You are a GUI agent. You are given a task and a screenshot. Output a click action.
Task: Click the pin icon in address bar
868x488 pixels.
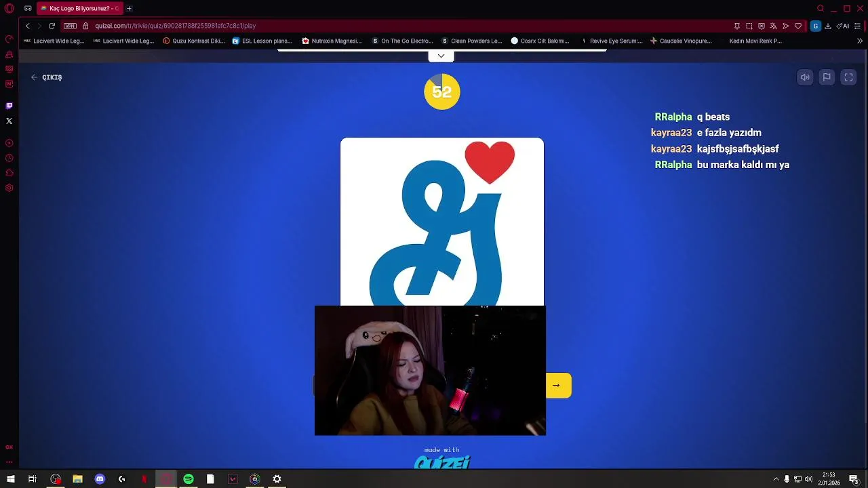pos(737,26)
